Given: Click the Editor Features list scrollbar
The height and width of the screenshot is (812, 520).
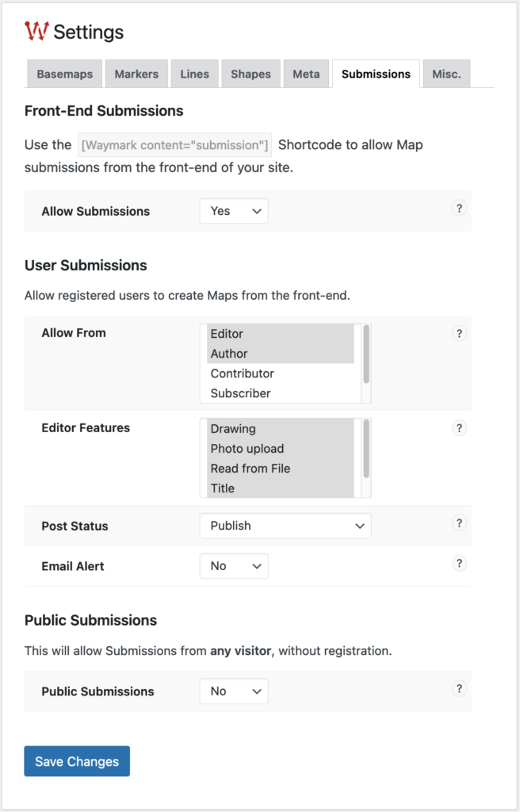Looking at the screenshot, I should click(x=366, y=449).
